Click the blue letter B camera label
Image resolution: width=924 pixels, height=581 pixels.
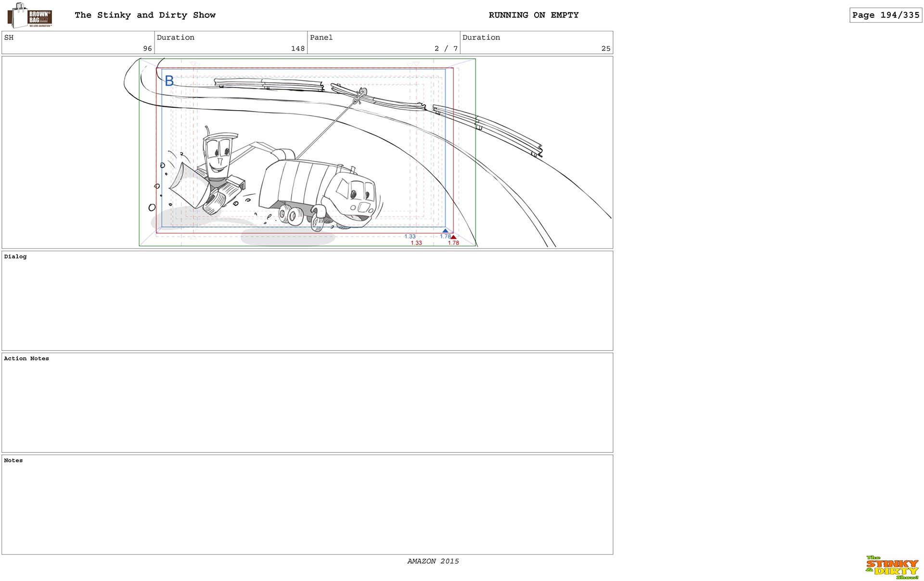tap(169, 81)
